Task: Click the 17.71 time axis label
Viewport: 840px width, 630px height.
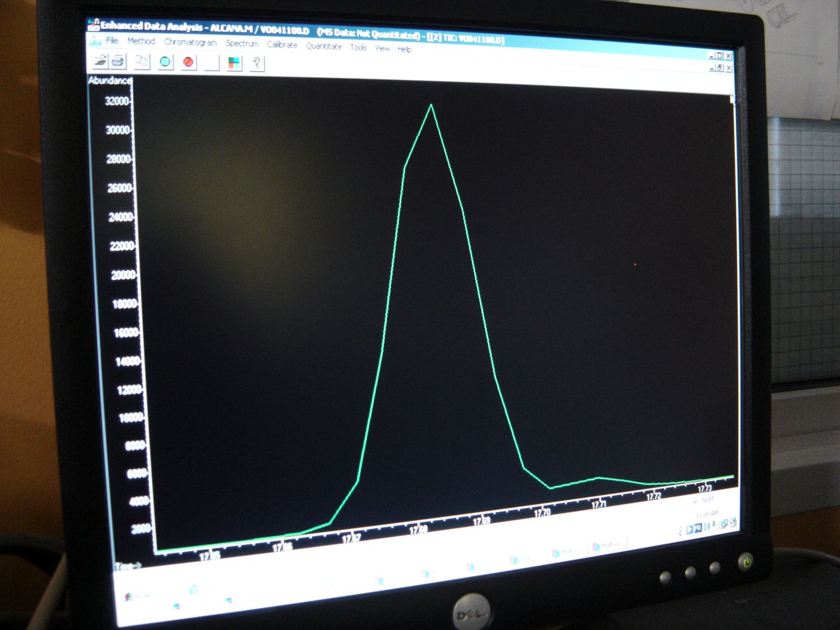Action: [599, 505]
